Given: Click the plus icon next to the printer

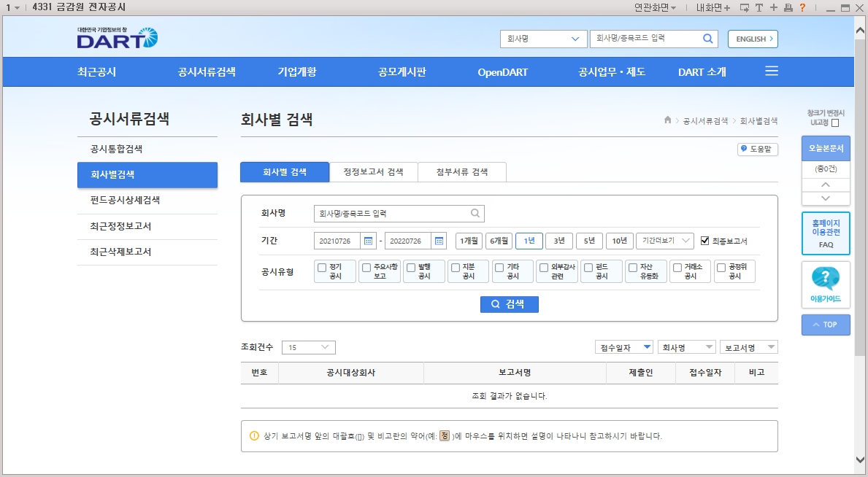Looking at the screenshot, I should pos(773,8).
